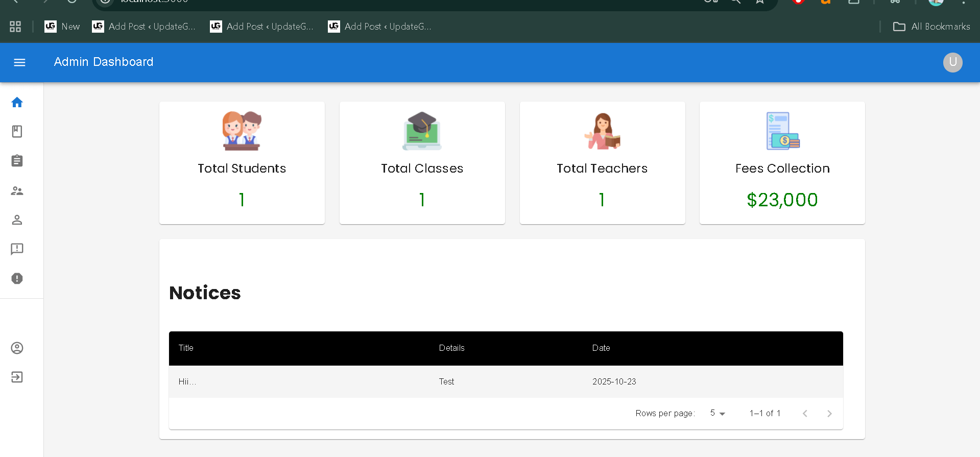Go to next page of notices

click(x=829, y=414)
